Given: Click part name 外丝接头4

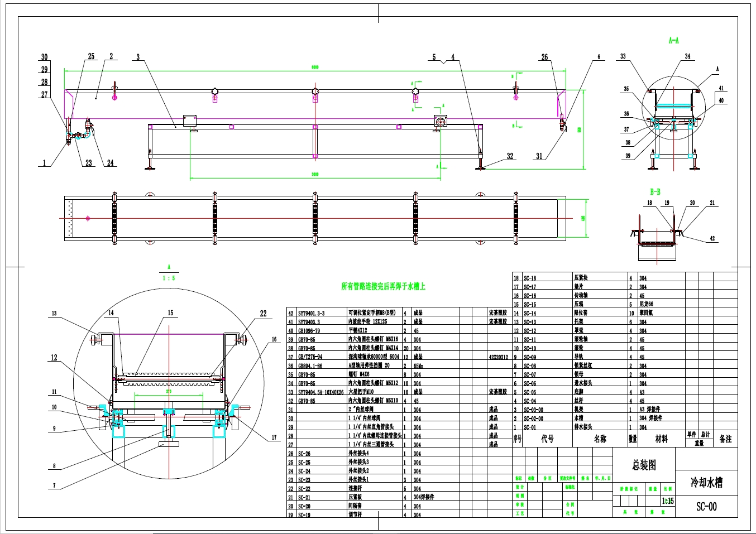Looking at the screenshot, I should pos(358,453).
